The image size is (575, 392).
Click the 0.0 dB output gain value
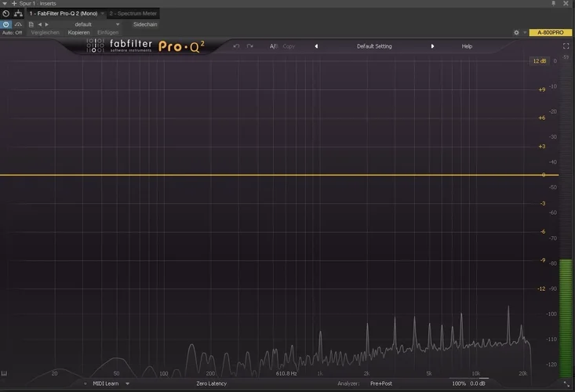coord(478,383)
